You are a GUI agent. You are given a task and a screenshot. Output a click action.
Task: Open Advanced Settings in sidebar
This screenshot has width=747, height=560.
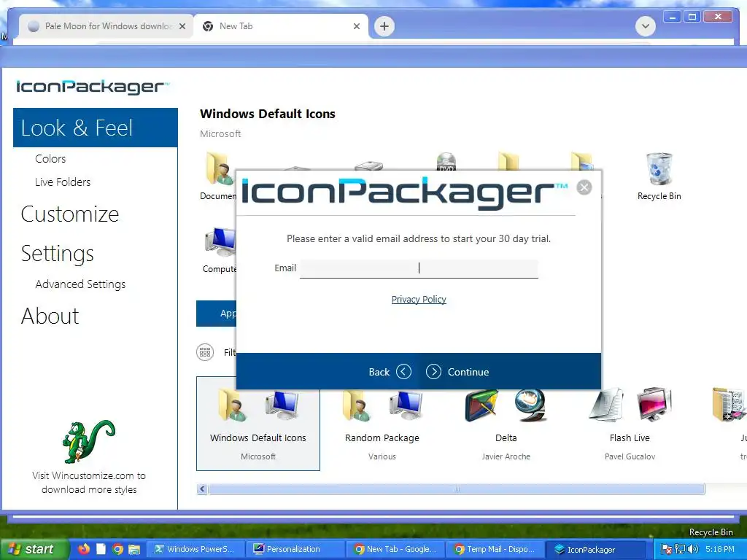pos(80,284)
